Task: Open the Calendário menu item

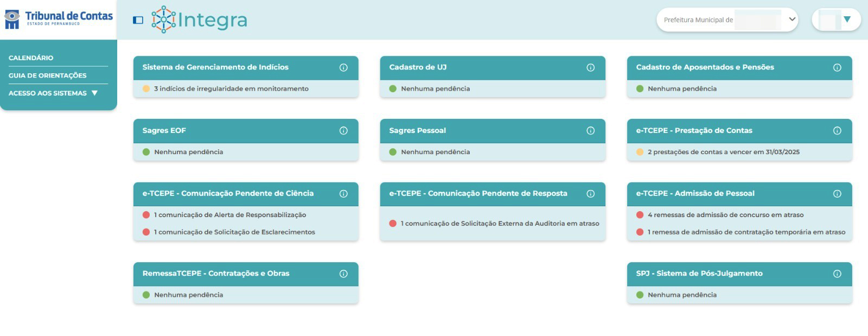Action: click(x=31, y=58)
